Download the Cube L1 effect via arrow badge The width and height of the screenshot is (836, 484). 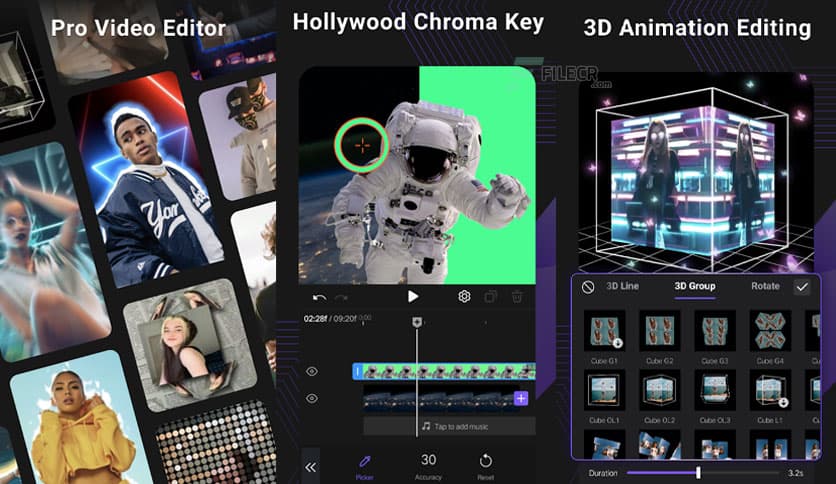(784, 402)
